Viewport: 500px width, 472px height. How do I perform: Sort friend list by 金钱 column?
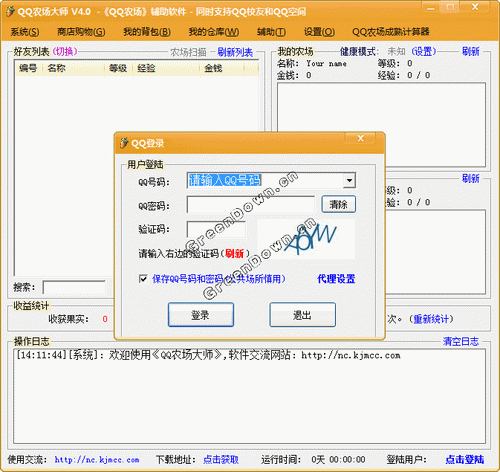222,68
